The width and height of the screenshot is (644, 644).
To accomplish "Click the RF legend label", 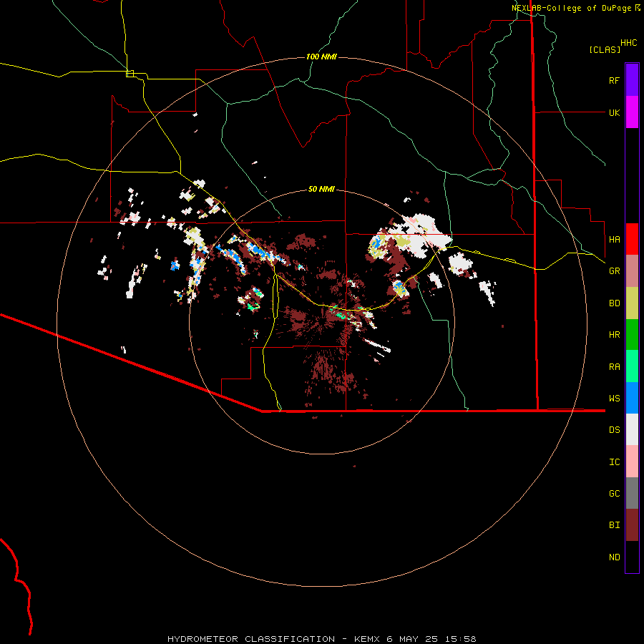I will coord(614,81).
